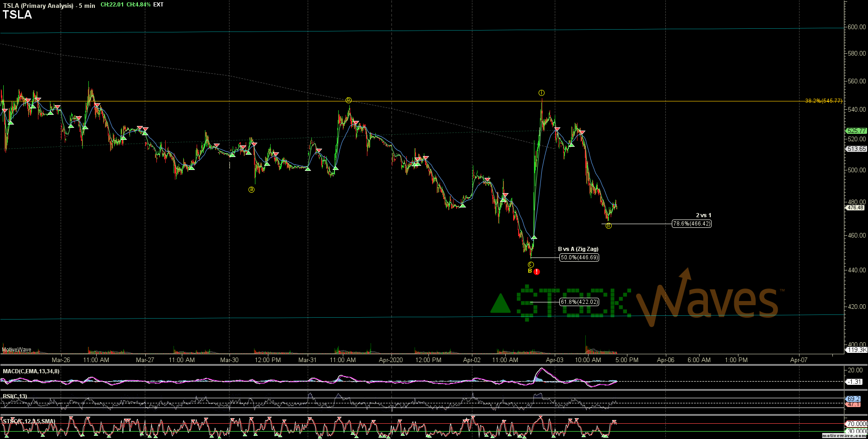This screenshot has height=439, width=868.
Task: Open the MACD(C,EMA,13,34,8) study label
Action: pyautogui.click(x=31, y=371)
